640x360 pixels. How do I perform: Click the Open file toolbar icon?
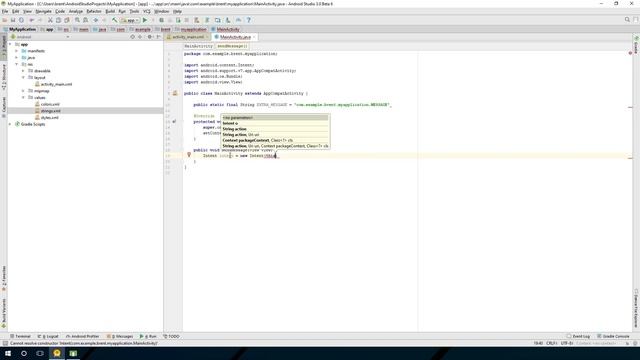click(x=5, y=20)
